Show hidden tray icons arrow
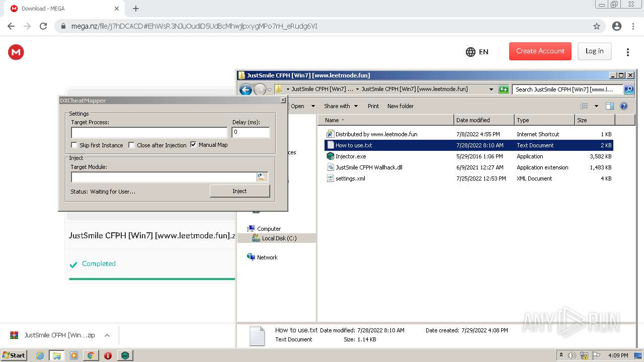644x362 pixels. [x=561, y=355]
